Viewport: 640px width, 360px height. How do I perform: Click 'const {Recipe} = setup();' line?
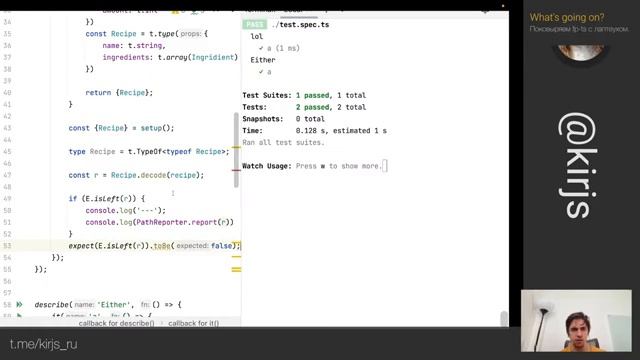pos(121,128)
